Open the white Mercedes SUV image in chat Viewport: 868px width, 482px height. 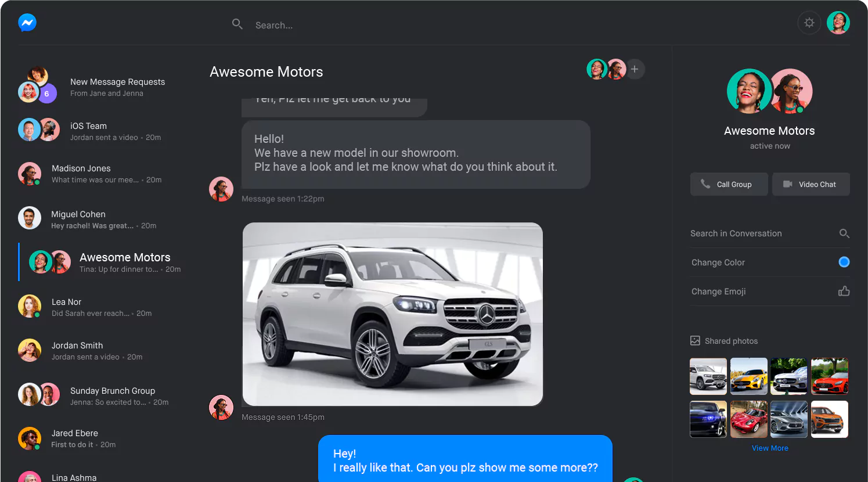coord(392,314)
